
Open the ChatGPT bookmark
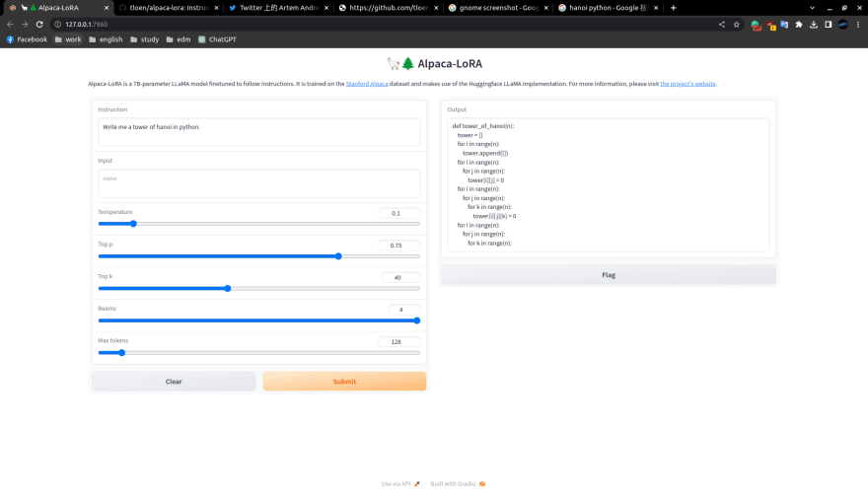218,39
